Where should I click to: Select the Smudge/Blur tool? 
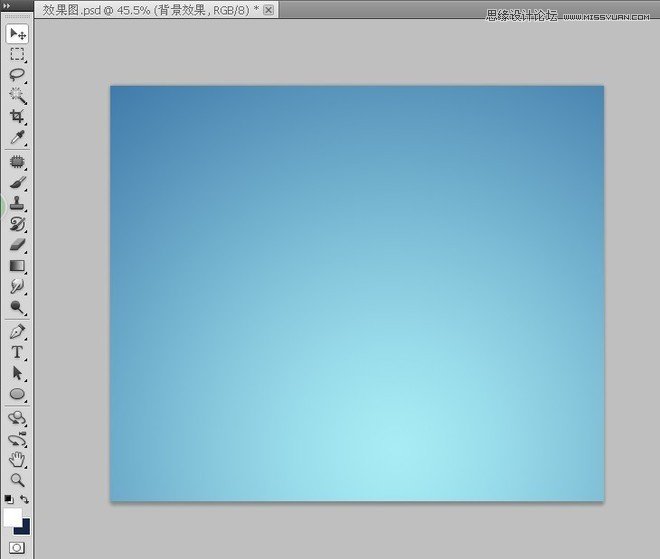pos(17,286)
